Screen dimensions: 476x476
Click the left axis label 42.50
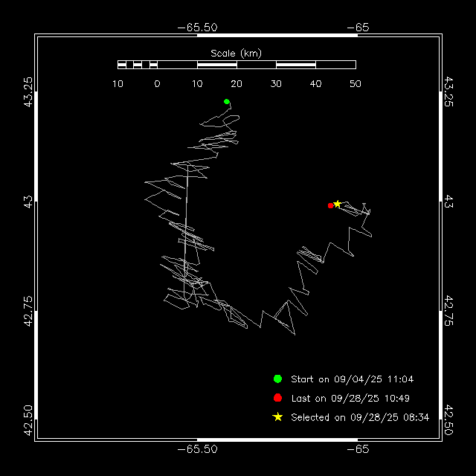point(28,420)
